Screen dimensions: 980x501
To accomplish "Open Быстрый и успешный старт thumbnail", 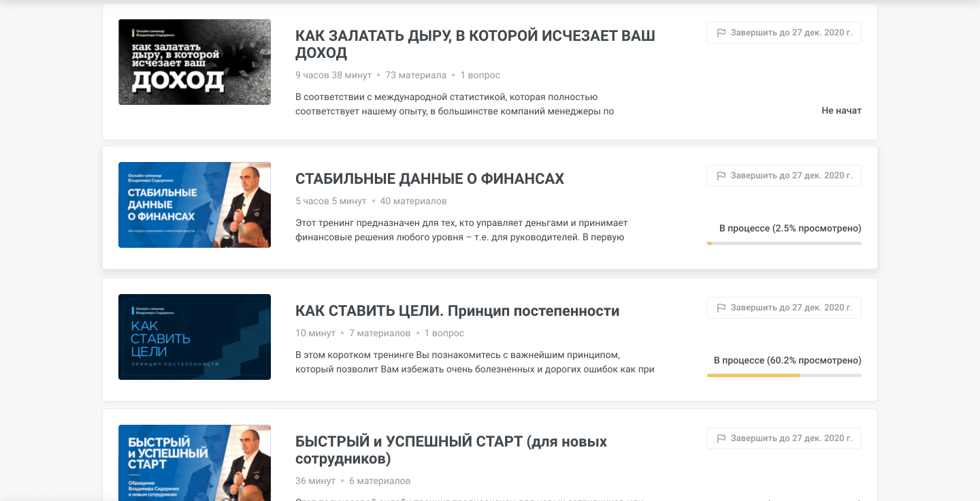I will (x=195, y=463).
